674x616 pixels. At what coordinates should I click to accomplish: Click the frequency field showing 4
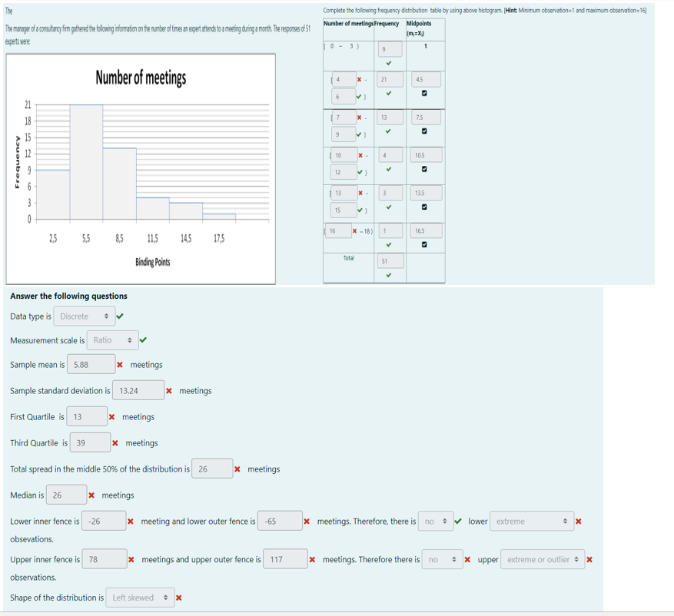point(390,155)
